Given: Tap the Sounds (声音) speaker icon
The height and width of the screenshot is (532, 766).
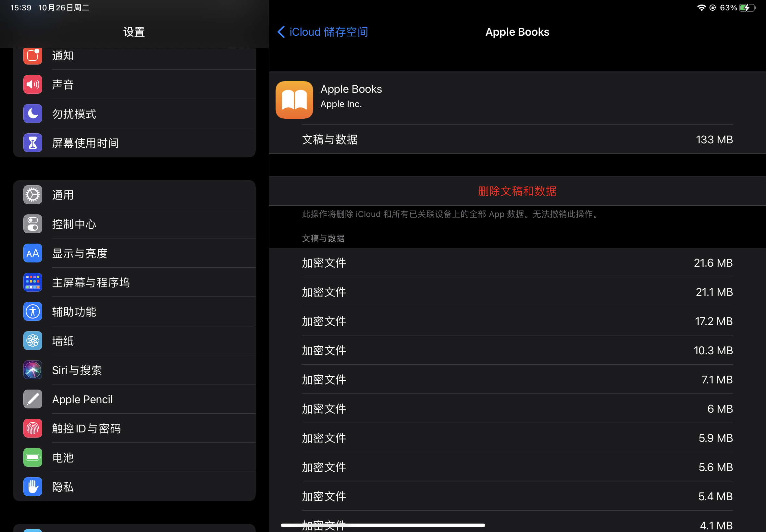Looking at the screenshot, I should coord(33,84).
